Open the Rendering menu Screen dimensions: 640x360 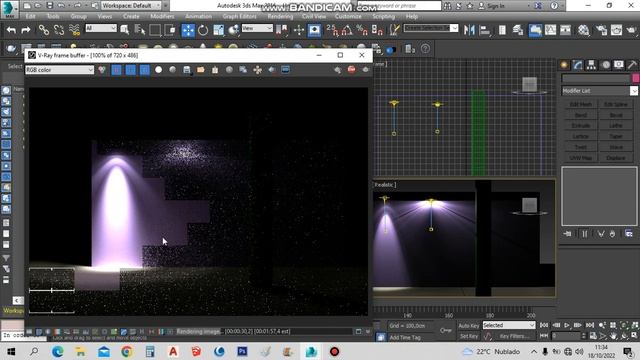(280, 16)
